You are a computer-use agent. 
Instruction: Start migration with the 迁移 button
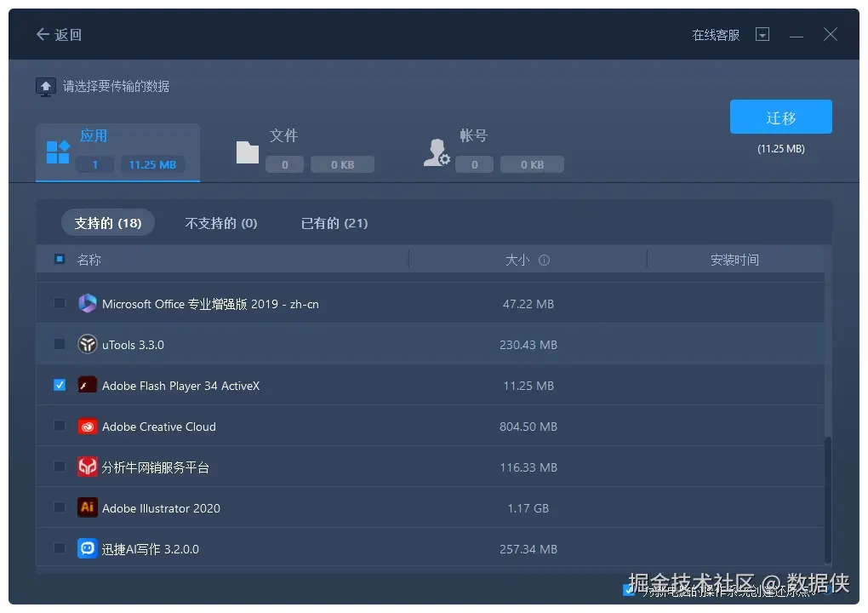[780, 117]
